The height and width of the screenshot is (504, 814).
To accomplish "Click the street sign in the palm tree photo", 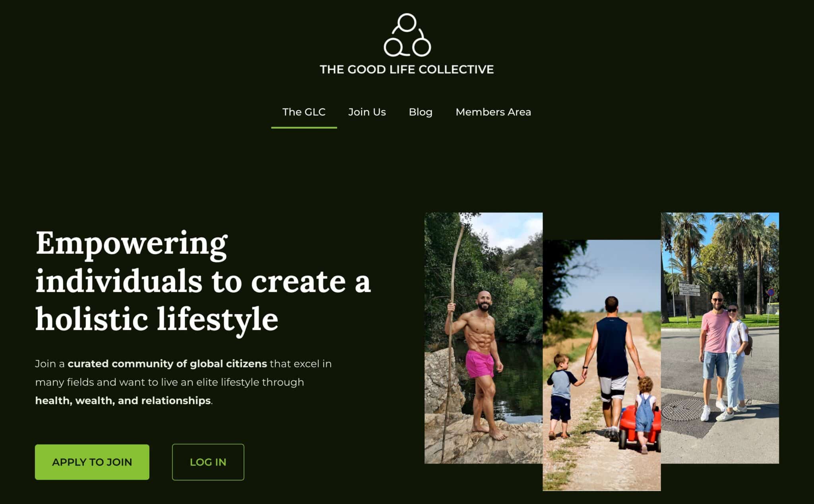I will point(690,289).
